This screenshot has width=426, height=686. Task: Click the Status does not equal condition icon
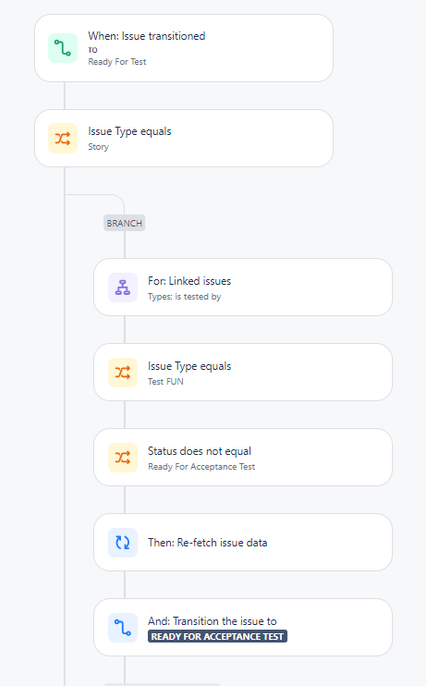[122, 458]
